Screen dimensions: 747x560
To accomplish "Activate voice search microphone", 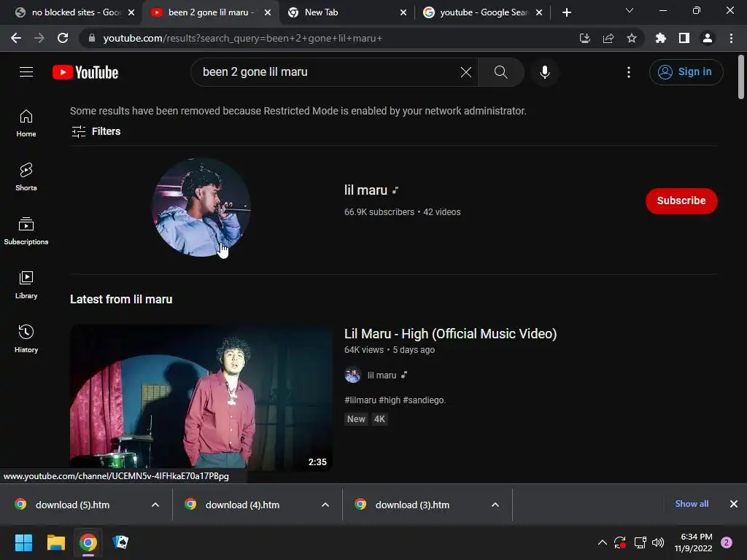I will [544, 72].
